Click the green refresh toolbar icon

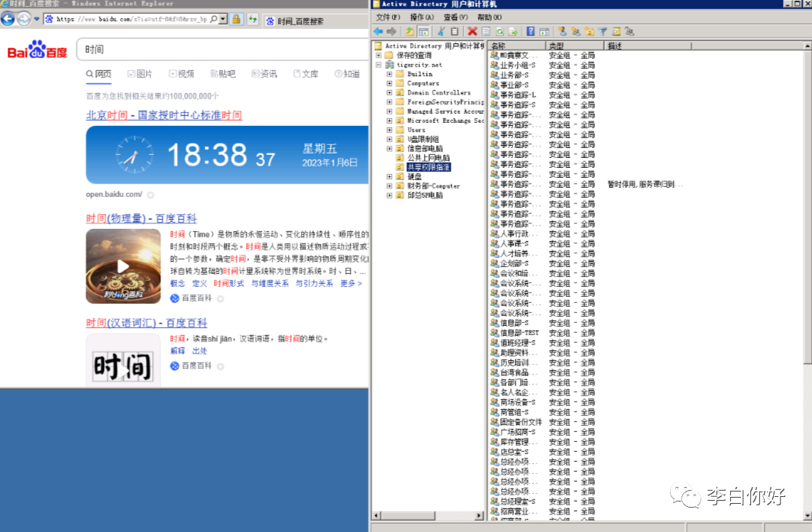[x=500, y=31]
